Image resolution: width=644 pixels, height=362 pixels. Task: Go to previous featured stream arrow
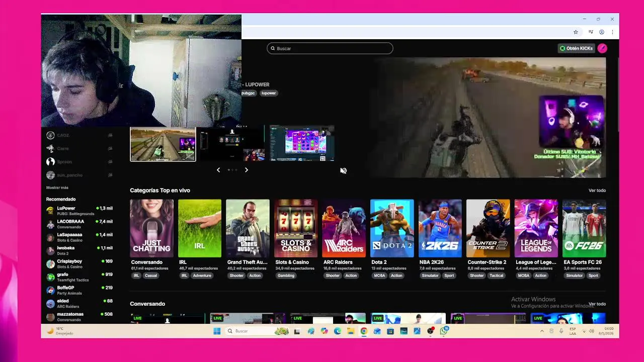point(218,170)
